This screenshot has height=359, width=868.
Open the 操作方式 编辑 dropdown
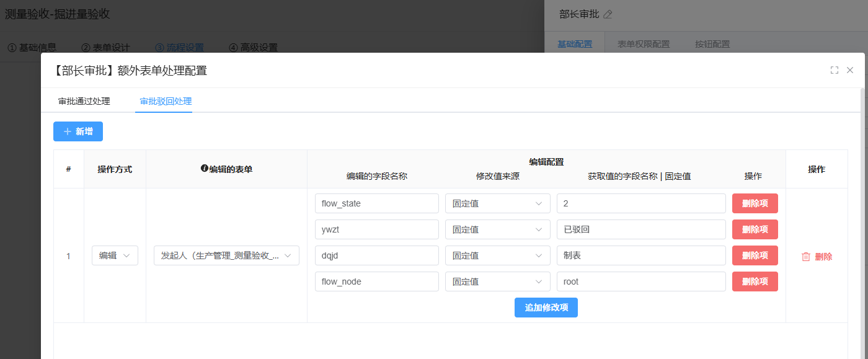(x=115, y=255)
